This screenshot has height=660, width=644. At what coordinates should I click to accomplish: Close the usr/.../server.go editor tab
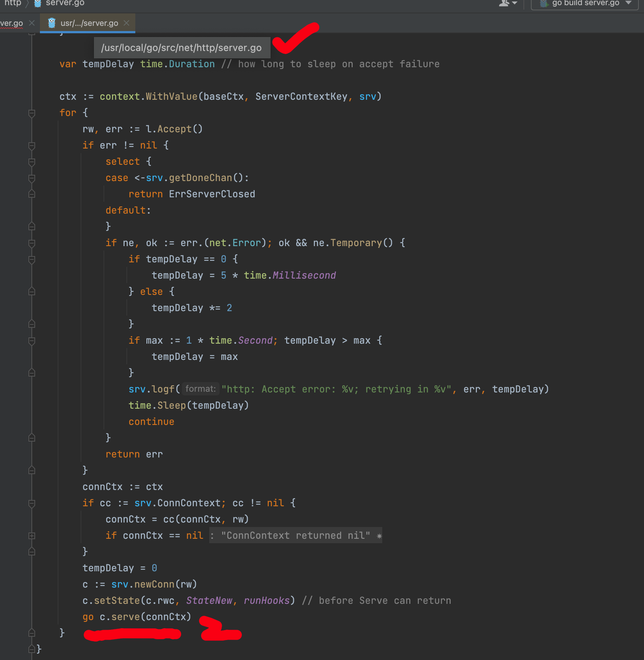coord(126,23)
